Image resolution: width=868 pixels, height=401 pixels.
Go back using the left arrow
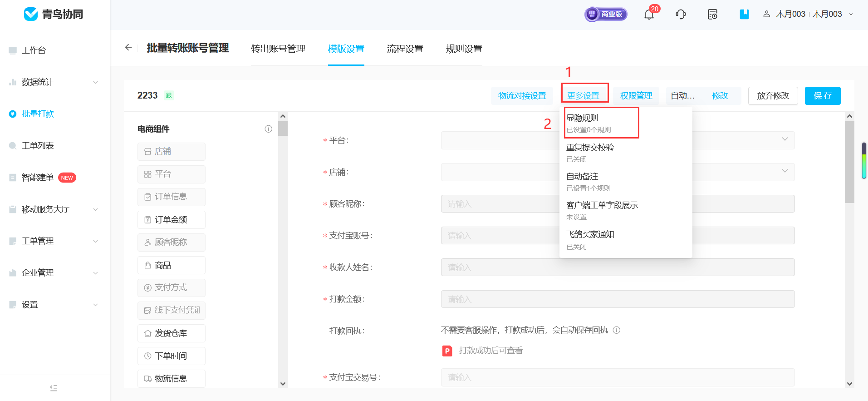tap(128, 47)
